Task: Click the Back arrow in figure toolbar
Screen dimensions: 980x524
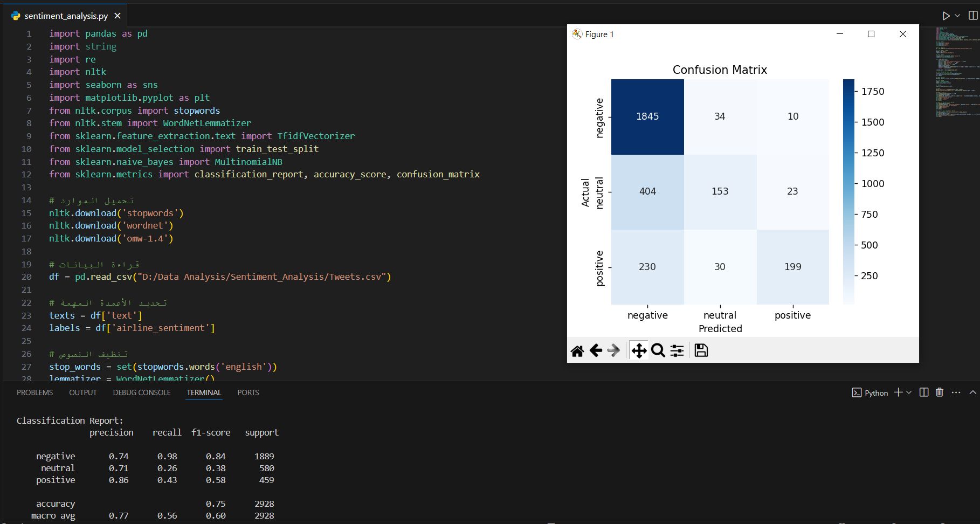Action: pyautogui.click(x=596, y=351)
